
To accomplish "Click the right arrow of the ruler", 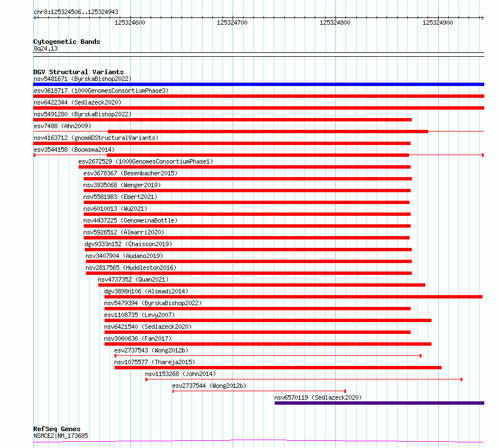I will [482, 17].
